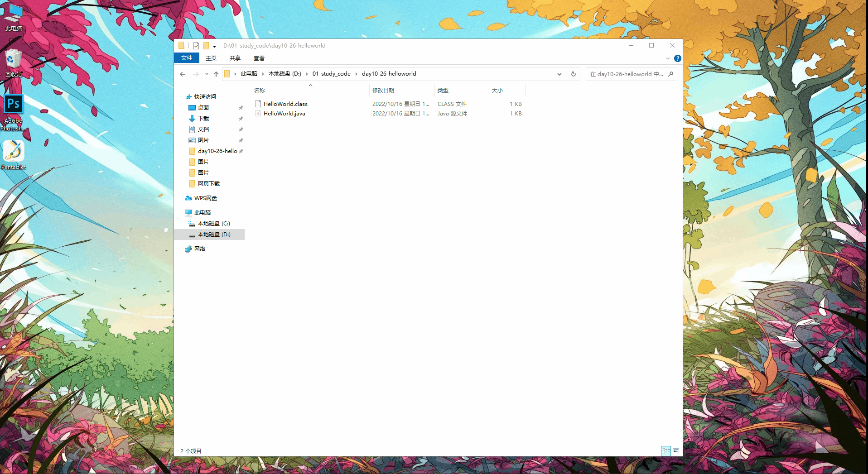Click the New folder quick access icon
Image resolution: width=868 pixels, height=474 pixels.
[x=206, y=46]
